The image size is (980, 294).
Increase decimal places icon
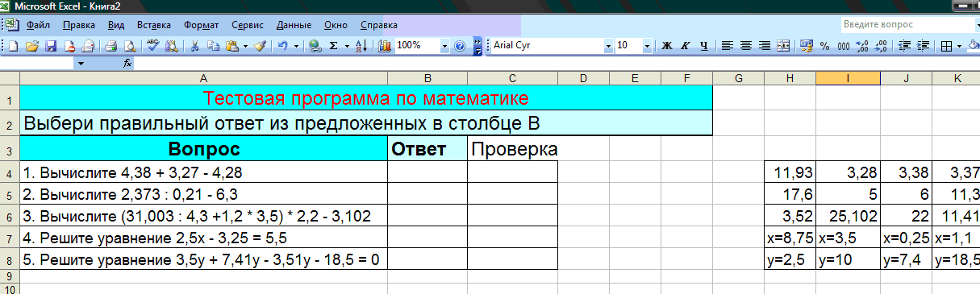(x=861, y=46)
